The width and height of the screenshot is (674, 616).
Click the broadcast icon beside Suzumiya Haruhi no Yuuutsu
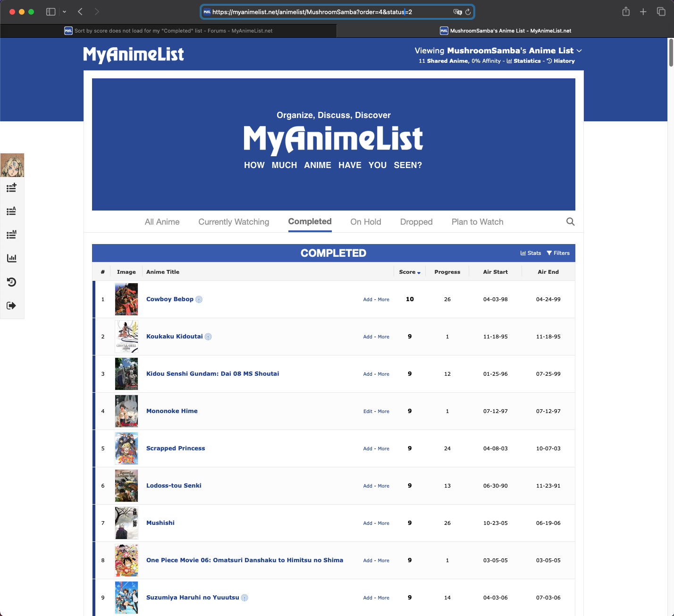click(x=244, y=598)
